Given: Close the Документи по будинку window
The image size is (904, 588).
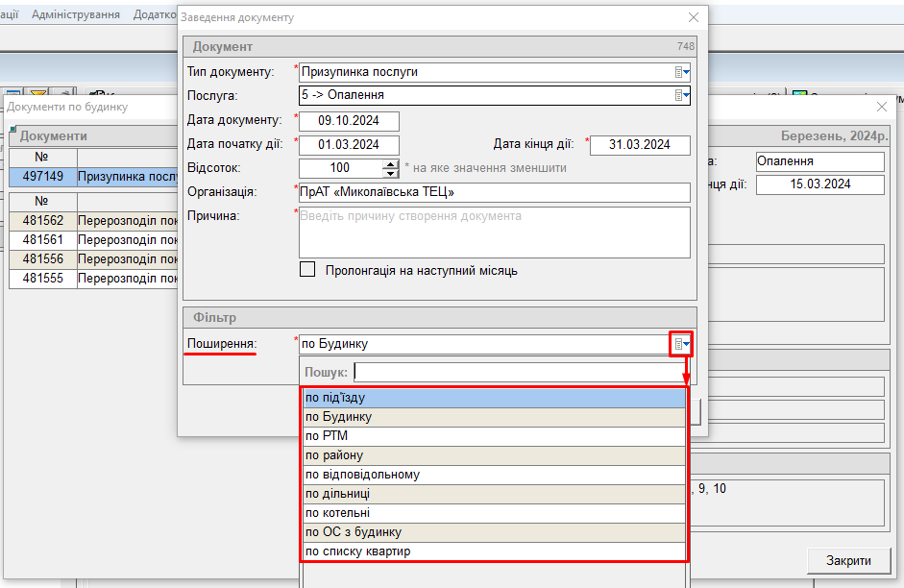Looking at the screenshot, I should (x=882, y=107).
